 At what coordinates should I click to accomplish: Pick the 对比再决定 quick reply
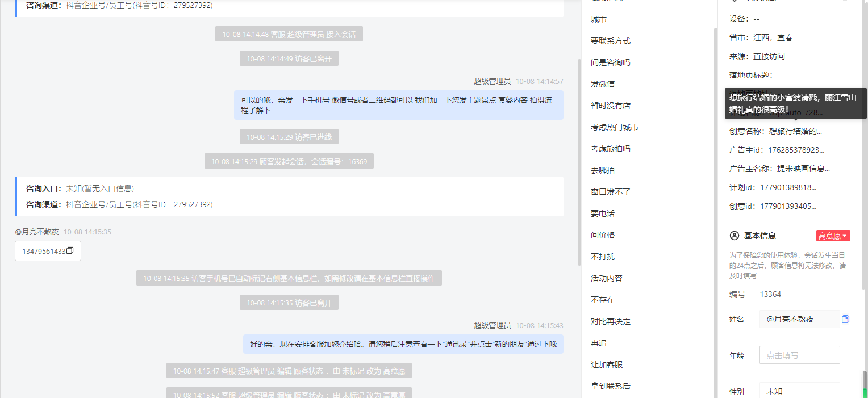coord(611,321)
